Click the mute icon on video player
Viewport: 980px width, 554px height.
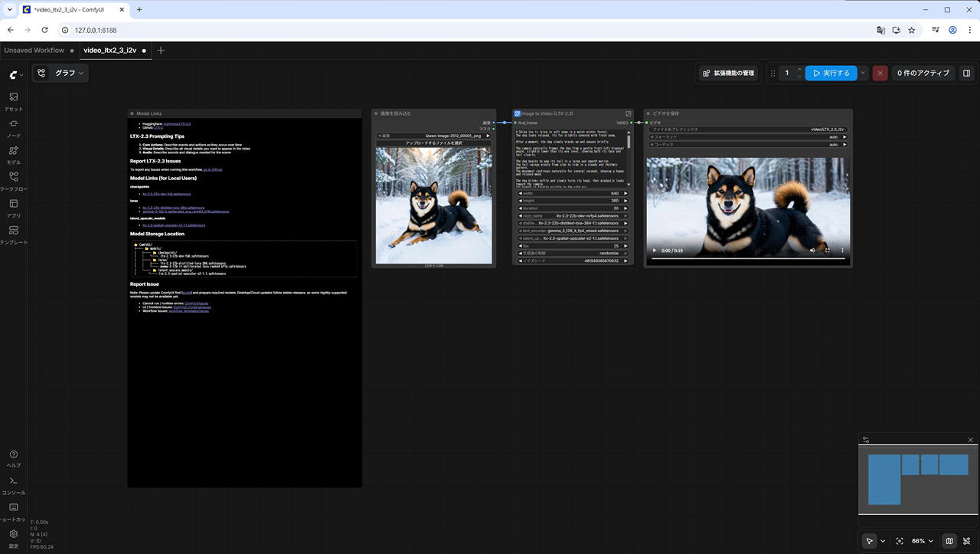pos(812,251)
